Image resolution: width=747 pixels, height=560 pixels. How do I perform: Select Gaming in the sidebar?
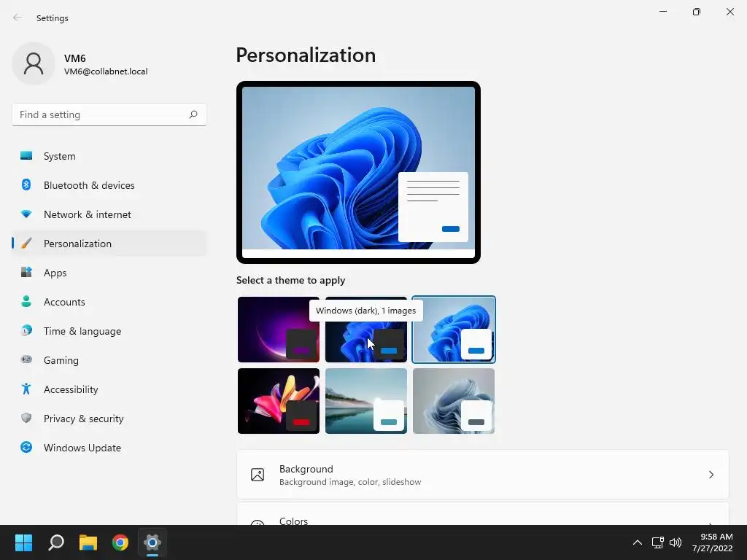pyautogui.click(x=109, y=359)
